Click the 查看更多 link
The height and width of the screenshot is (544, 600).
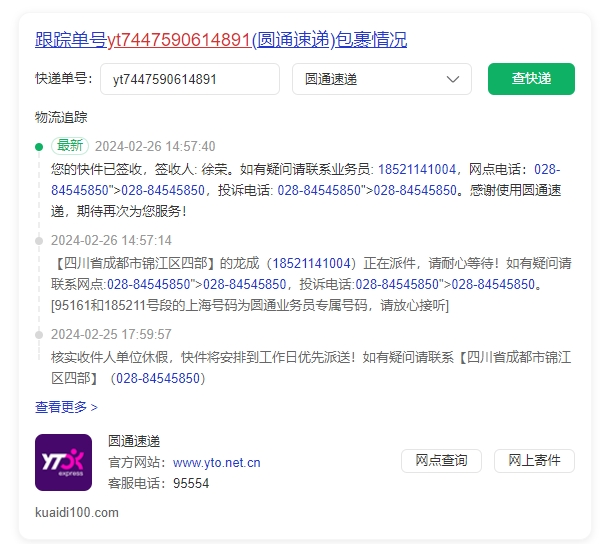(66, 407)
